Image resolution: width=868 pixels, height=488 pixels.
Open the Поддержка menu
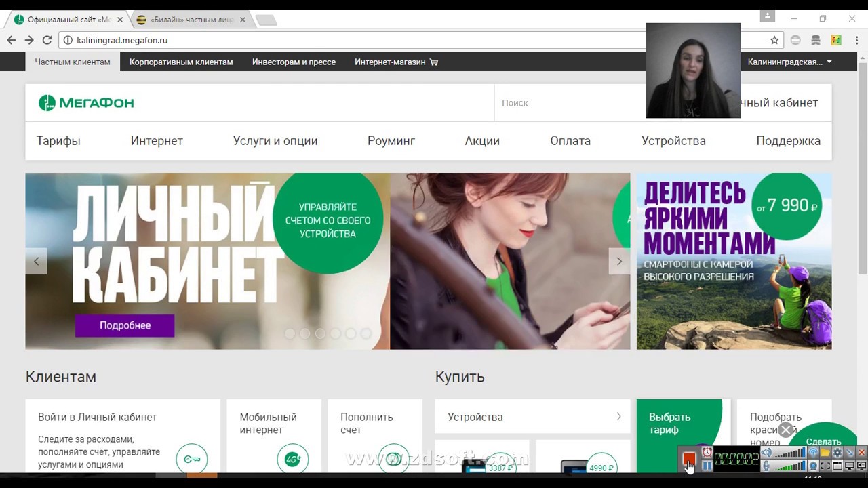pos(788,141)
